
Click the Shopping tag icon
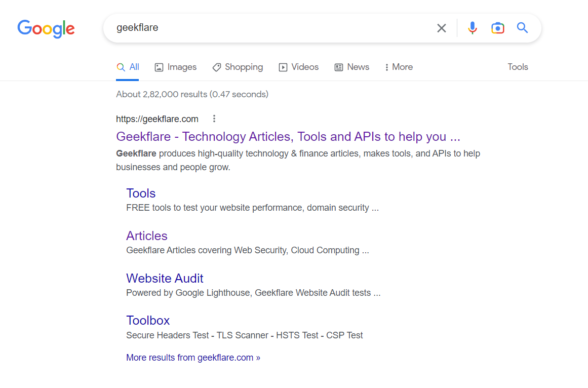click(217, 67)
